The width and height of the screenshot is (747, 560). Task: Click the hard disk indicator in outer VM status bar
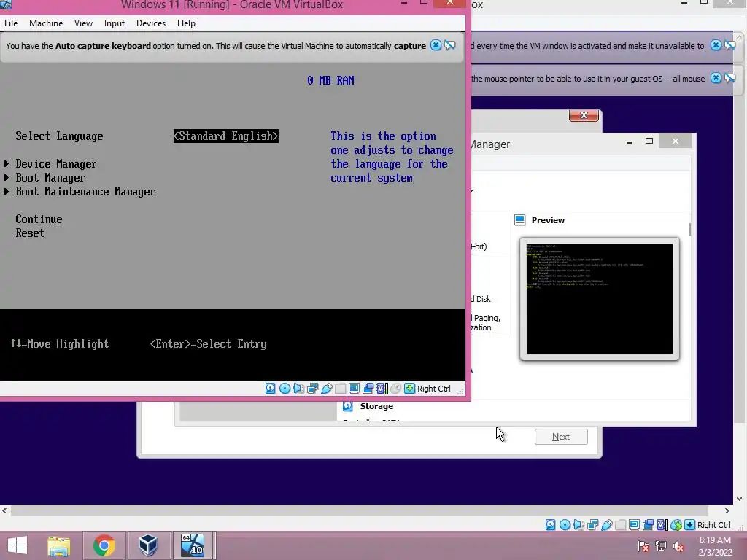(x=550, y=525)
